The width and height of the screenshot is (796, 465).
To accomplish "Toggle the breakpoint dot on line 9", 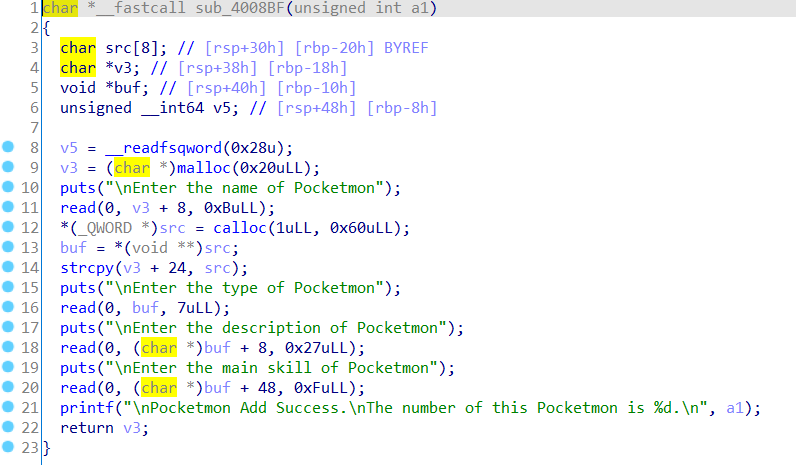I will point(8,167).
